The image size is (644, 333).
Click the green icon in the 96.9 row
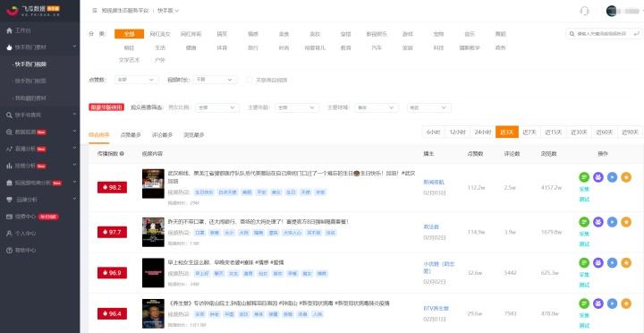[x=584, y=262]
